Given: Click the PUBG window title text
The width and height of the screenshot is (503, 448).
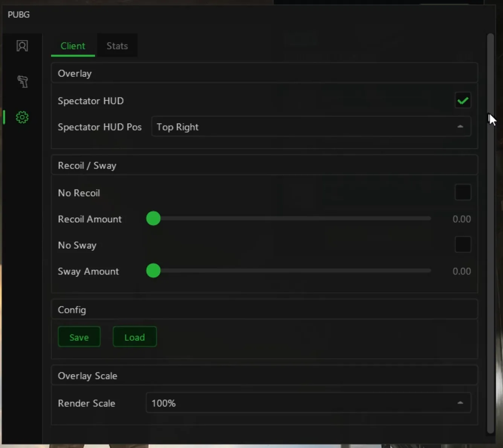Looking at the screenshot, I should point(19,15).
